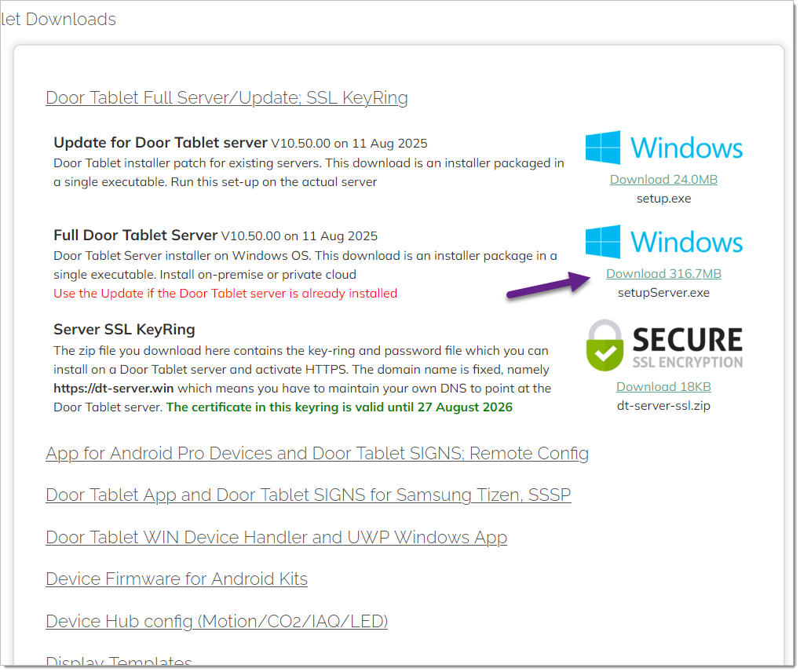Open WIN Device Handler and UWP section
This screenshot has height=672, width=800.
276,538
